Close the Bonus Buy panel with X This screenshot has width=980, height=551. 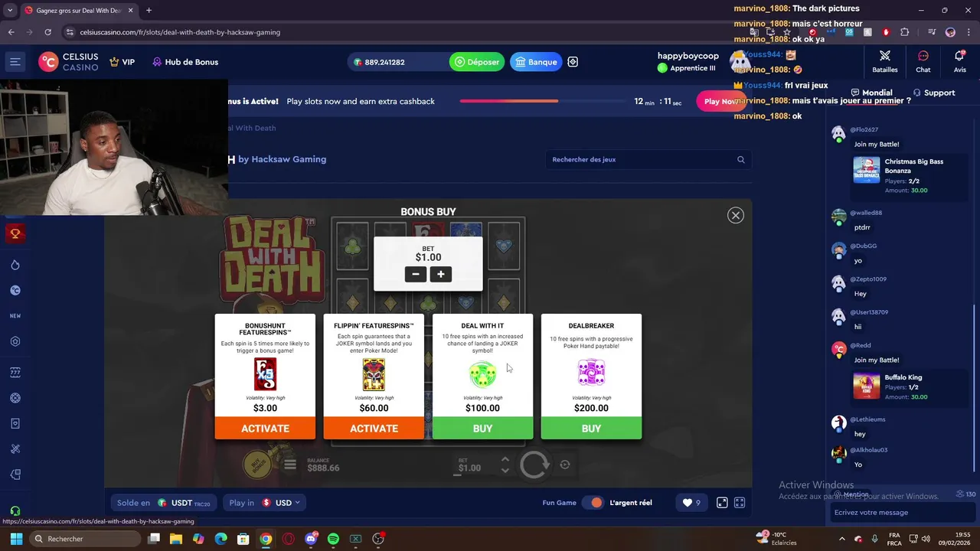pos(736,215)
